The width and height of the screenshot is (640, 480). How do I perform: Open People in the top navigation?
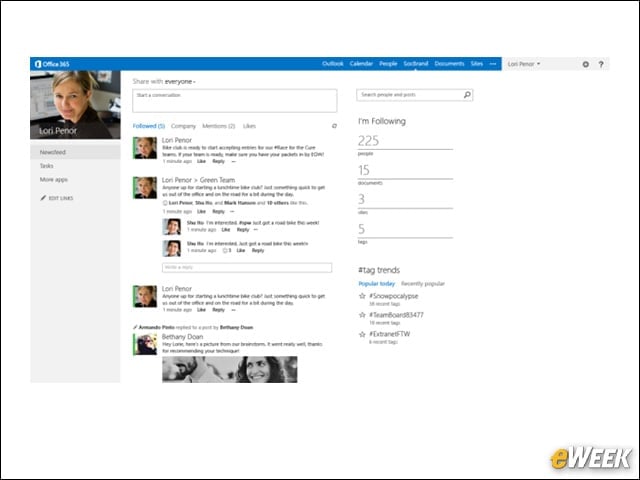[x=388, y=64]
